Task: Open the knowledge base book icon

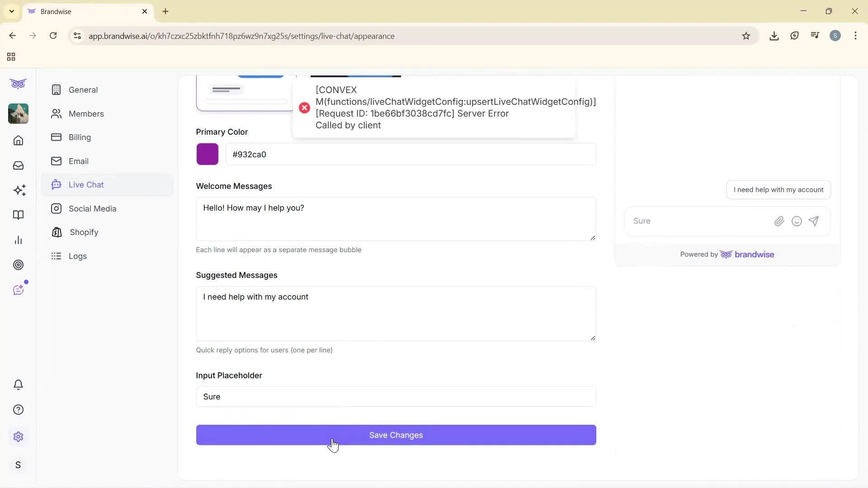Action: 18,215
